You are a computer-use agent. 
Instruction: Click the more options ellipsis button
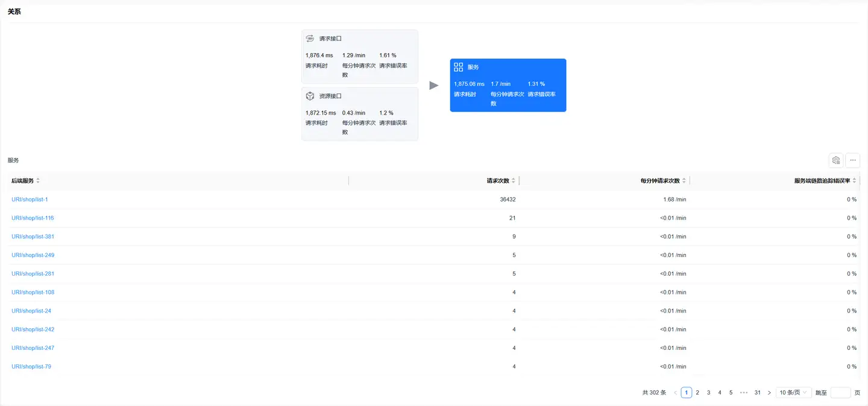pyautogui.click(x=852, y=160)
